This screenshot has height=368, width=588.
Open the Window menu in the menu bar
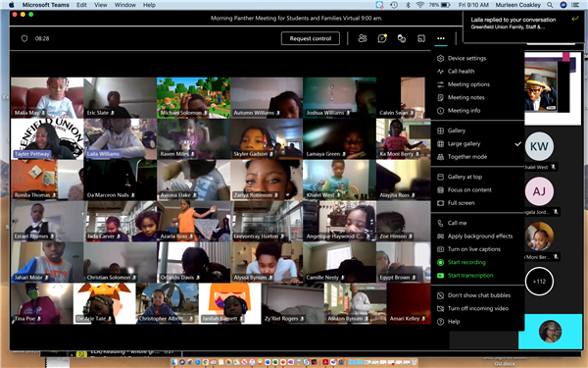click(x=124, y=5)
